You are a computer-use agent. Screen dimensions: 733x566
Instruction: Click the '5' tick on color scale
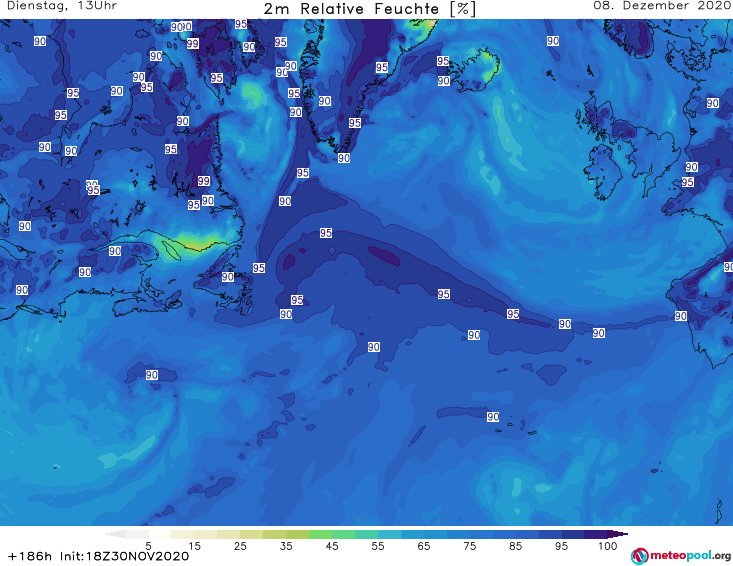tap(148, 546)
